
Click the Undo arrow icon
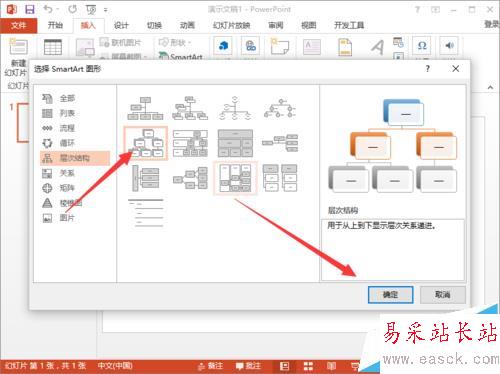click(48, 9)
